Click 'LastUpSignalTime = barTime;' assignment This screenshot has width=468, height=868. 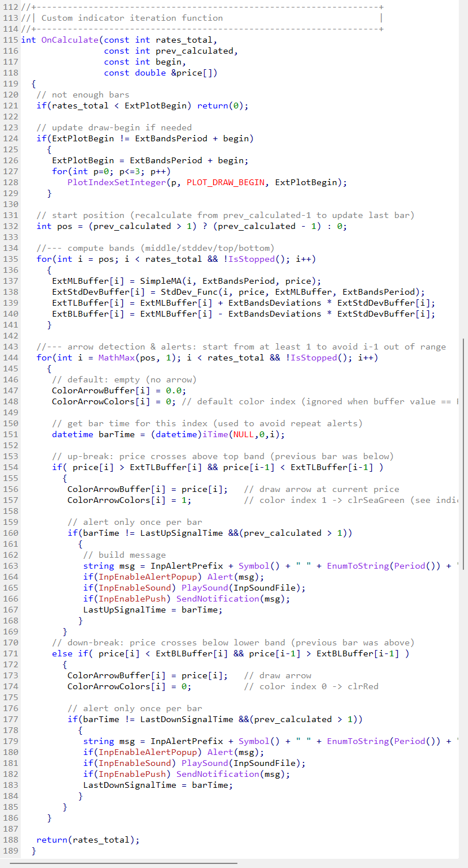153,610
